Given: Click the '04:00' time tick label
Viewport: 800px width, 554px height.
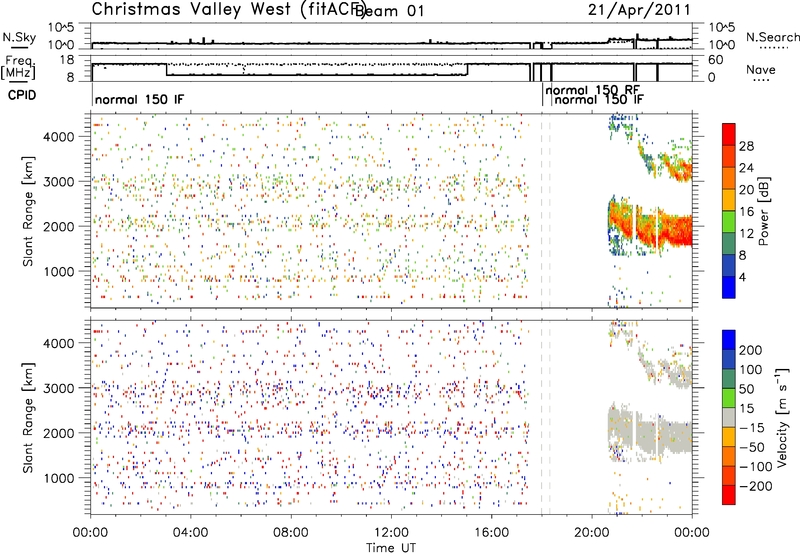Looking at the screenshot, I should tap(190, 532).
